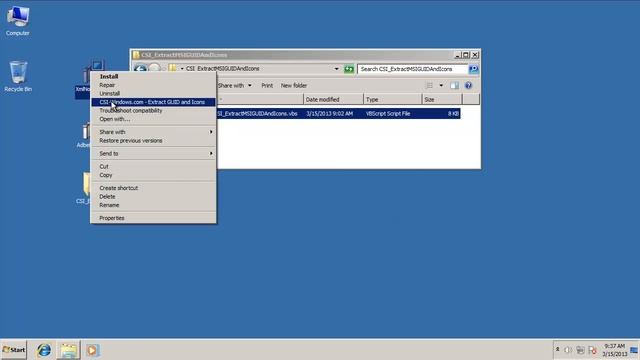
Task: Click the Action Center flag tray icon
Action: coord(592,350)
